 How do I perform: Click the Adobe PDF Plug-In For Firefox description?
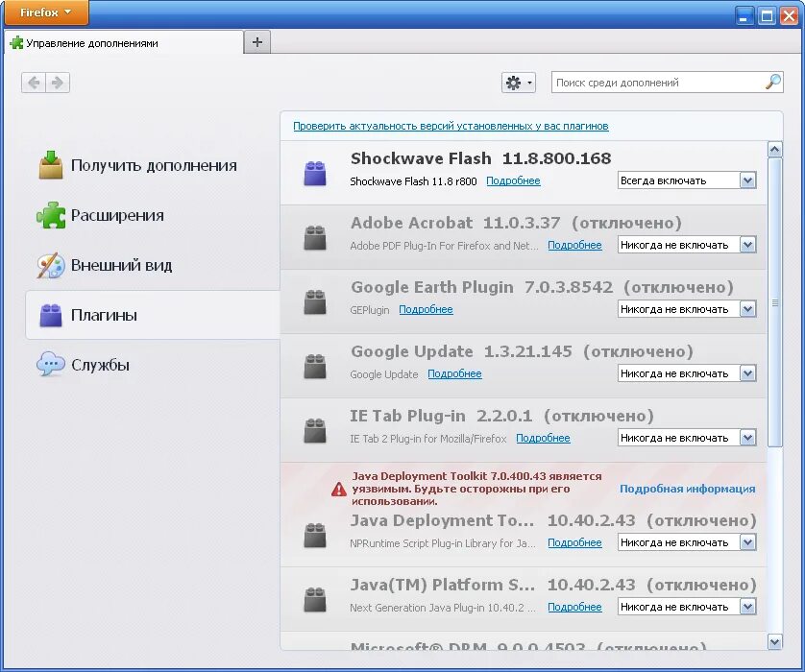[x=444, y=246]
